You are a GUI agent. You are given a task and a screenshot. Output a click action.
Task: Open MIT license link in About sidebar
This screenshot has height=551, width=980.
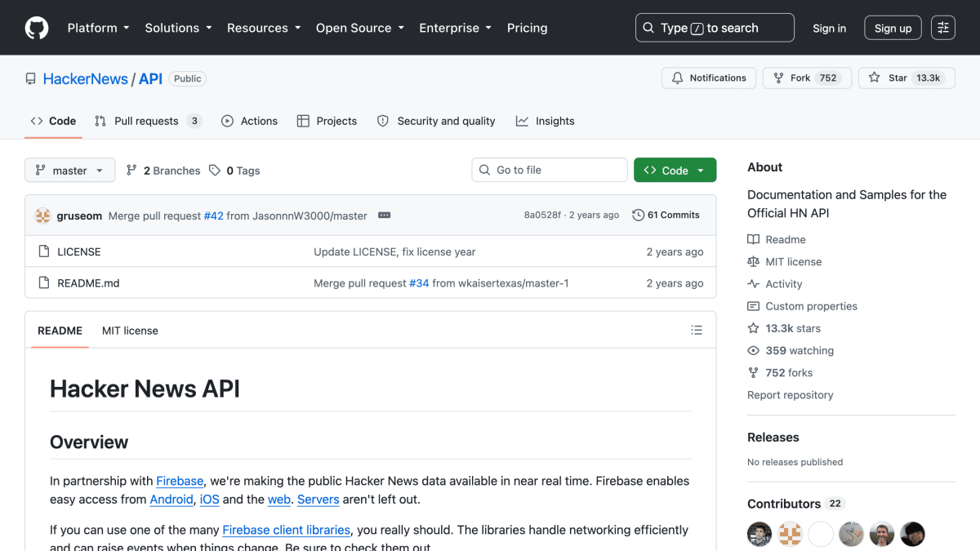pyautogui.click(x=785, y=261)
